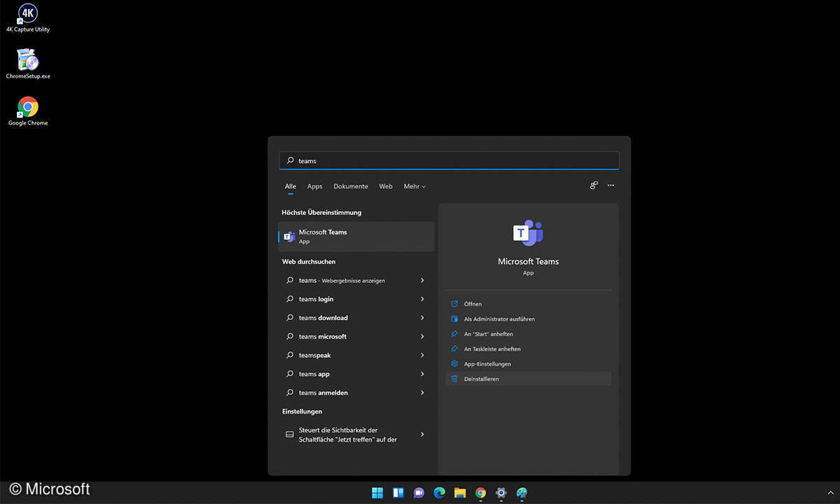Select the ChromeSetup.exe desktop icon
The image size is (840, 504).
[x=28, y=64]
